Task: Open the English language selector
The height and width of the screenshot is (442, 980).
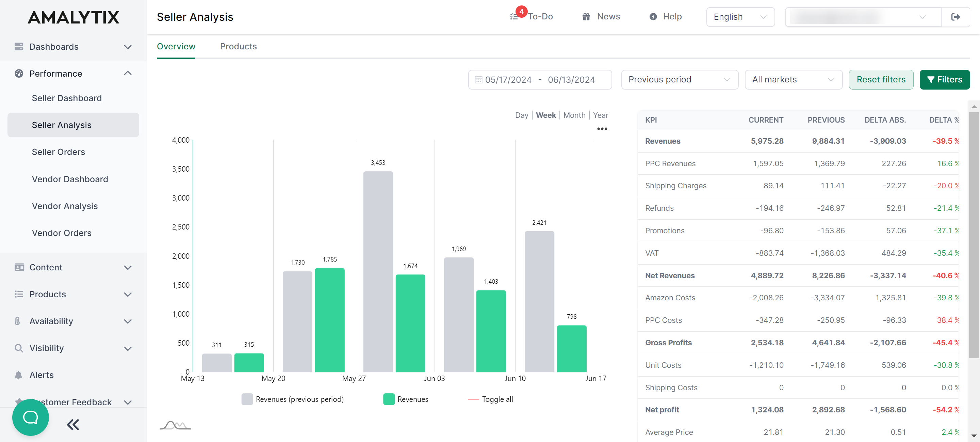Action: [740, 16]
